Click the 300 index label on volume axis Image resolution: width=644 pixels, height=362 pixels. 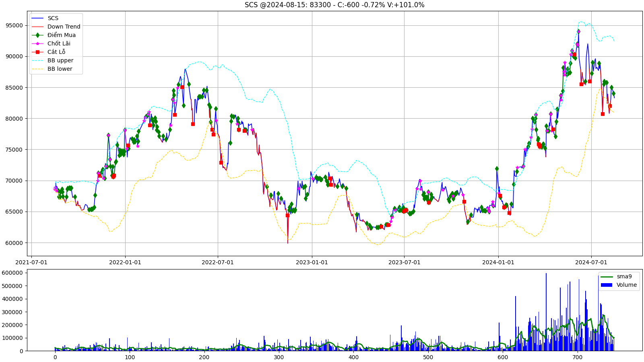279,357
